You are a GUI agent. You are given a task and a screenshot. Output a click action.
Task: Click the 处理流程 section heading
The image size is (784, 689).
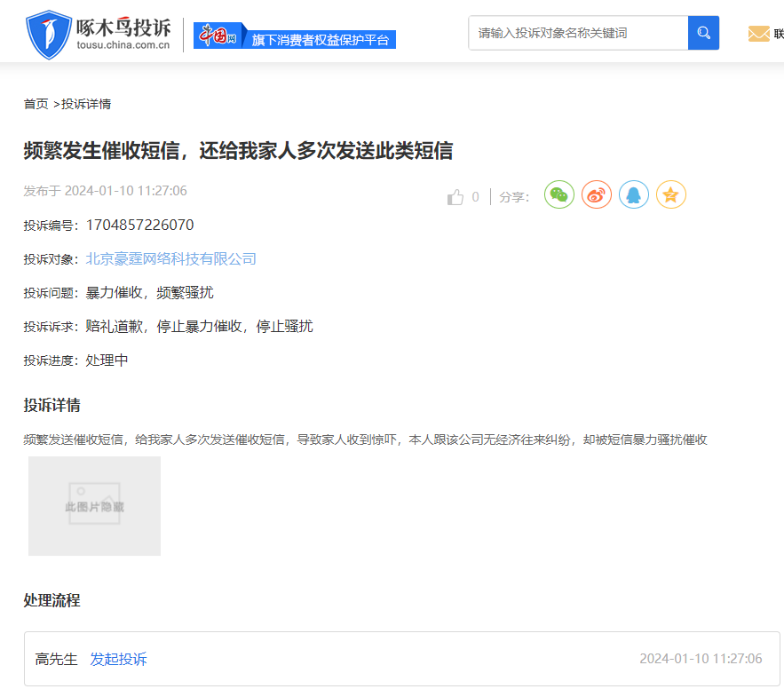[x=52, y=600]
